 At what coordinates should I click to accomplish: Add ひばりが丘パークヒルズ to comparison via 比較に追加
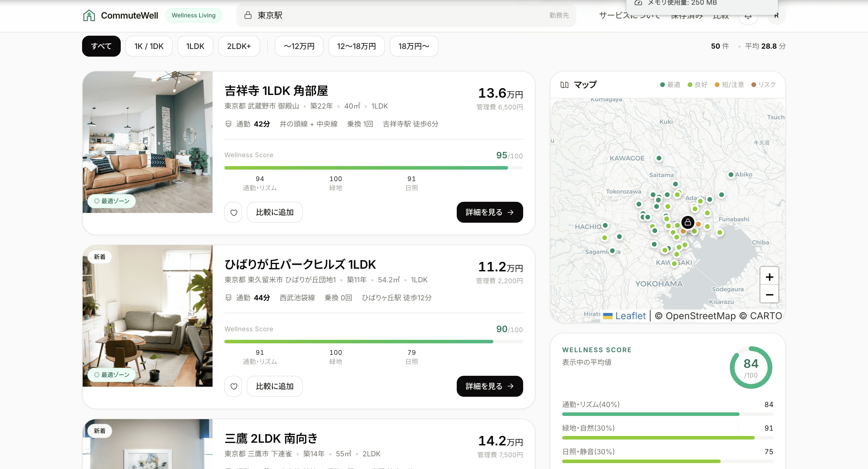click(x=274, y=386)
